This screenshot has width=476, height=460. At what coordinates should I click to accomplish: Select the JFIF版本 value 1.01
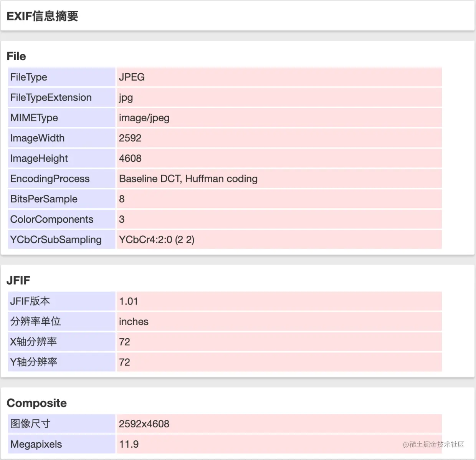[x=129, y=301]
